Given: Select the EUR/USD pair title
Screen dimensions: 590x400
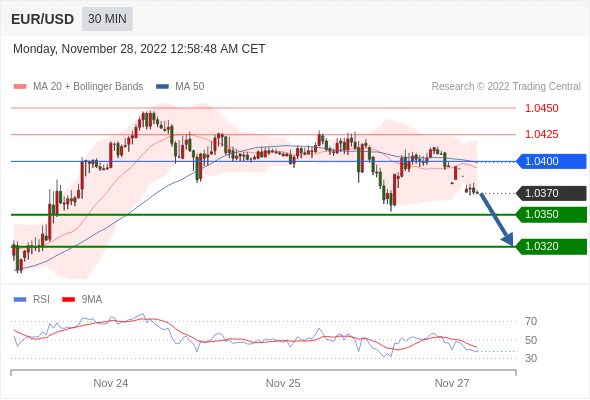Looking at the screenshot, I should coord(43,19).
